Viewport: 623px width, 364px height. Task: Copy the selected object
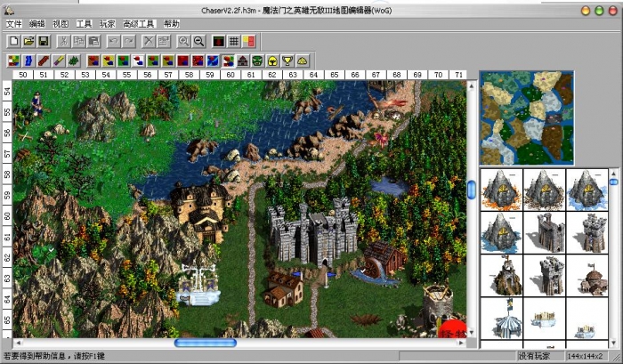click(x=78, y=41)
